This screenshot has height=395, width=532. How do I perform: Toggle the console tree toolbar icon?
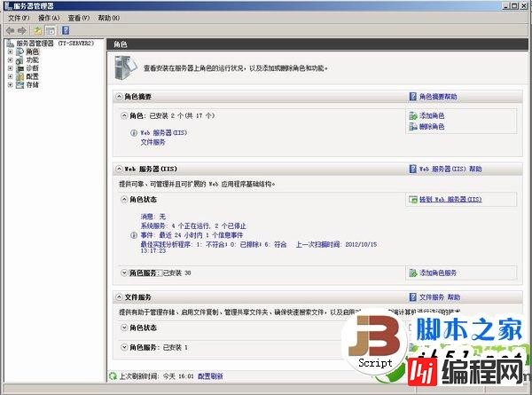[x=51, y=30]
